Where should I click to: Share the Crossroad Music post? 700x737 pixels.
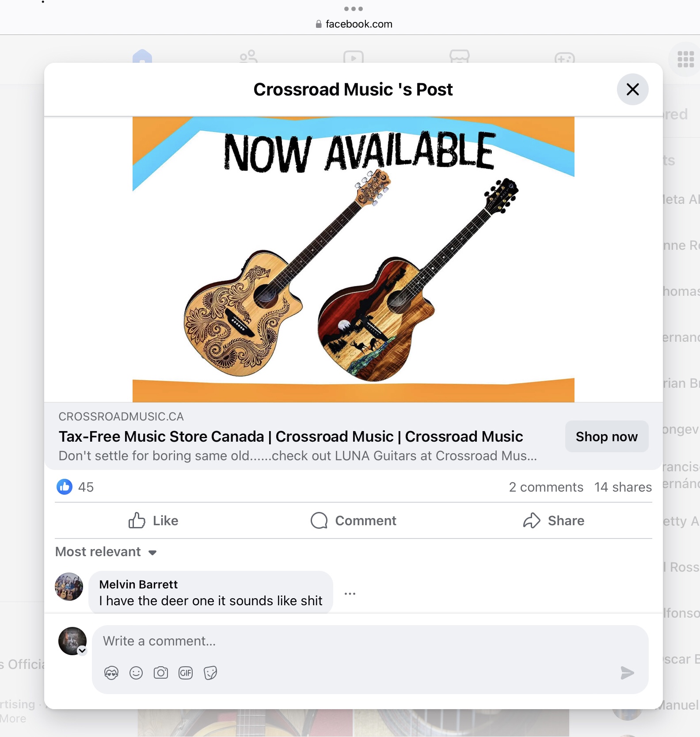pos(554,520)
